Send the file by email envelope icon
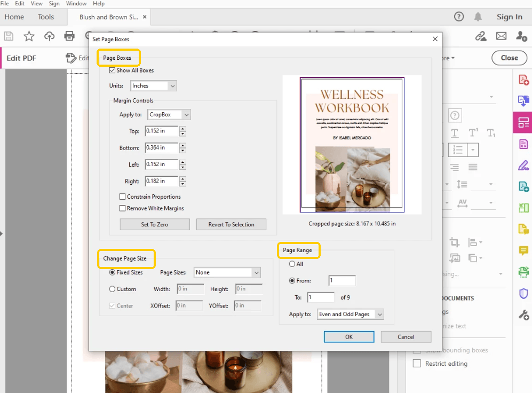532x393 pixels. [x=501, y=36]
